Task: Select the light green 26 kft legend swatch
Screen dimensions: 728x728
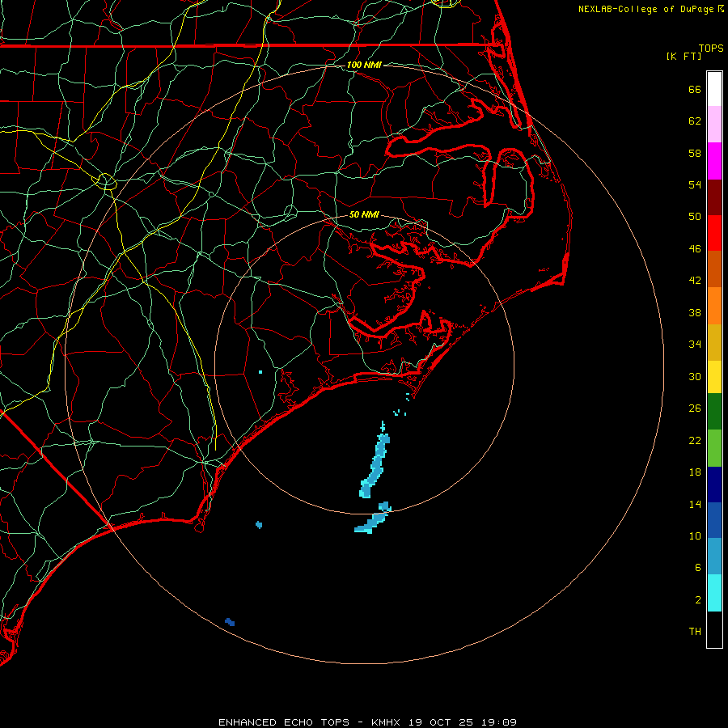Action: (714, 448)
